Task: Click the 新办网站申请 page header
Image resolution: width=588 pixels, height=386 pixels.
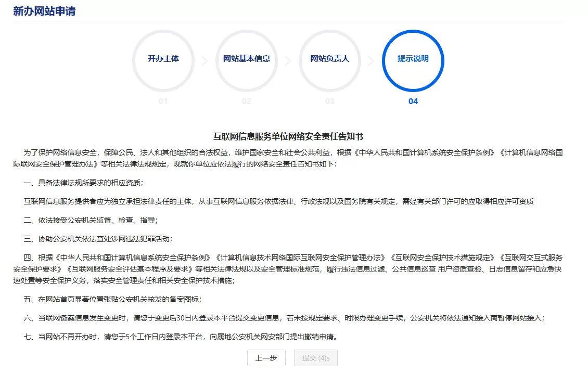Action: tap(44, 10)
